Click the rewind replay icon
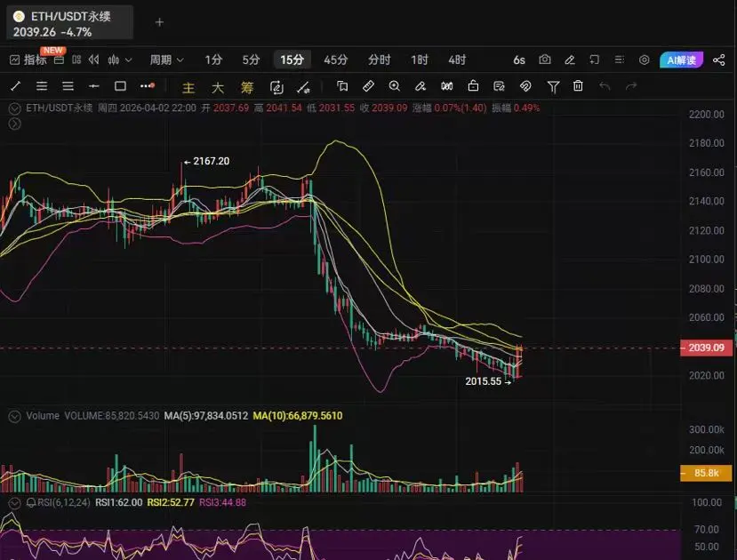Viewport: 737px width, 560px height. pos(94,60)
